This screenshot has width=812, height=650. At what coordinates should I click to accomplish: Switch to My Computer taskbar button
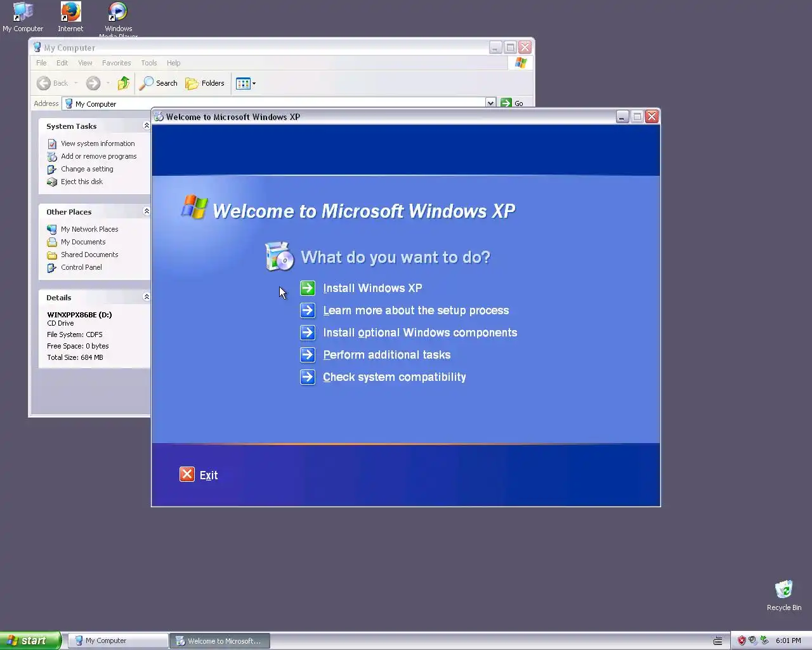click(x=117, y=640)
